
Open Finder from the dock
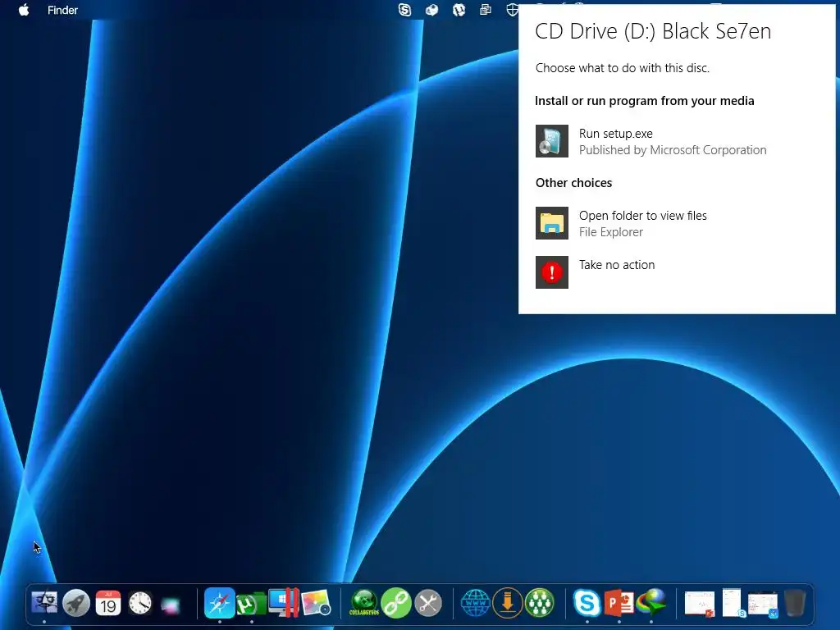pos(44,603)
